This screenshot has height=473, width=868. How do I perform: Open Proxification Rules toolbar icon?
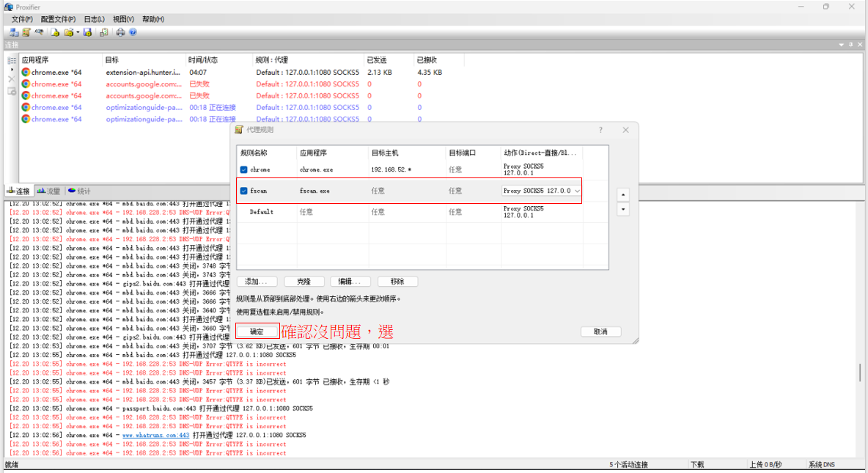[x=26, y=33]
